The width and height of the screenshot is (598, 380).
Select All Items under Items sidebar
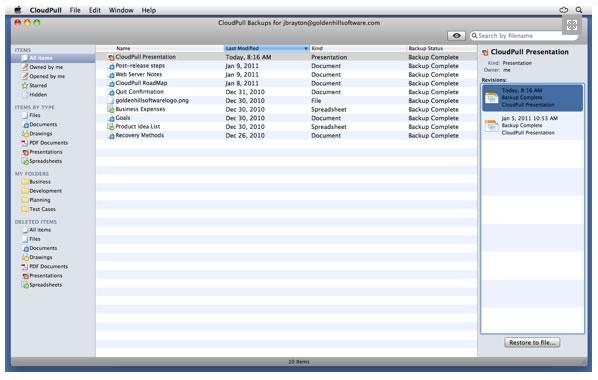click(x=53, y=58)
